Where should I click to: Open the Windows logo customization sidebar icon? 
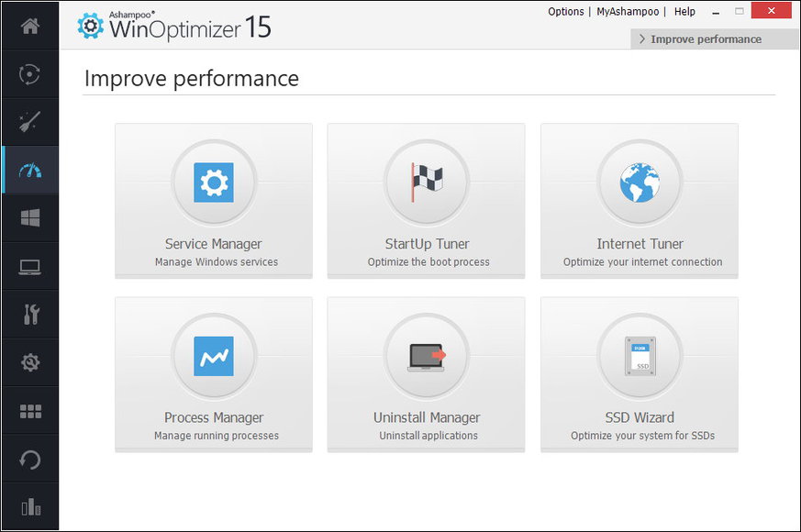(x=30, y=218)
